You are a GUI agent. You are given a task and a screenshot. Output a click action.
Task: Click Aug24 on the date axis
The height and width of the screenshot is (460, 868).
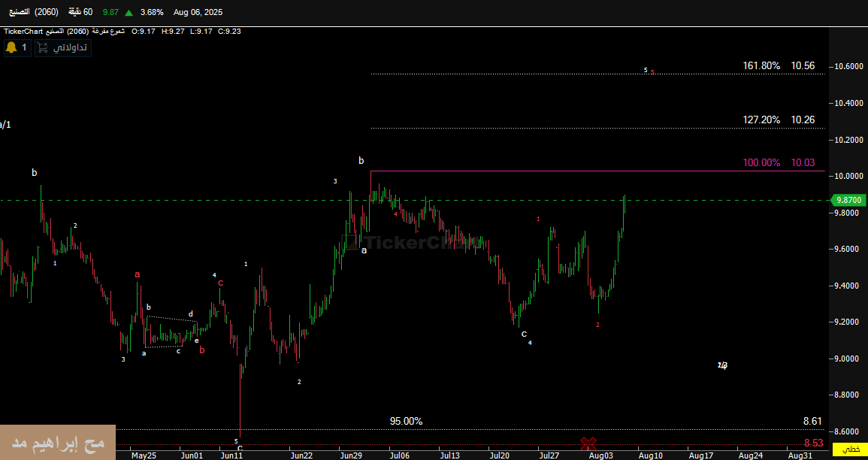750,455
